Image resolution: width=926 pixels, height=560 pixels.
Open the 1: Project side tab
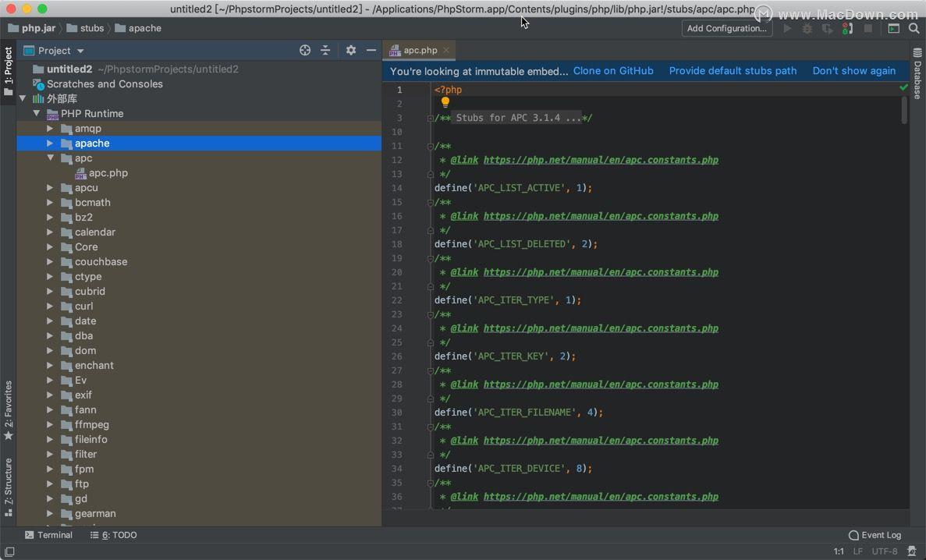tap(9, 72)
